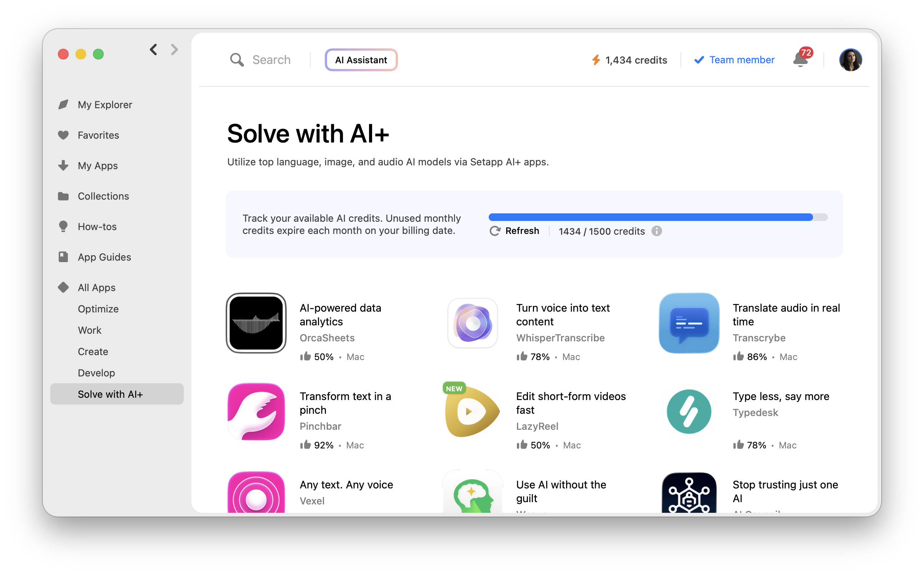924x573 pixels.
Task: Click the magnifying glass search icon
Action: point(237,60)
